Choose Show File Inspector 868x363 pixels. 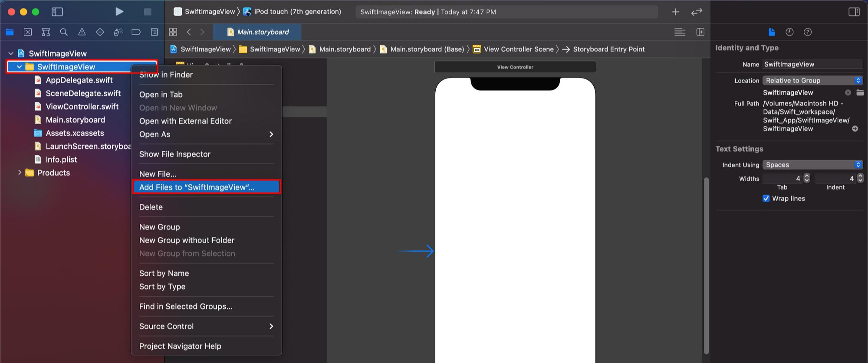click(206, 154)
